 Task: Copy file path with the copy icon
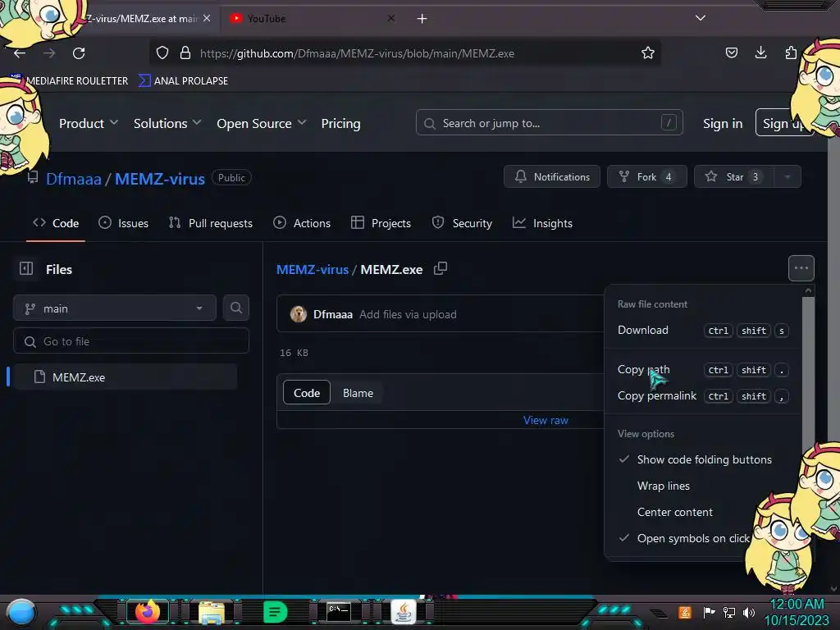[441, 268]
